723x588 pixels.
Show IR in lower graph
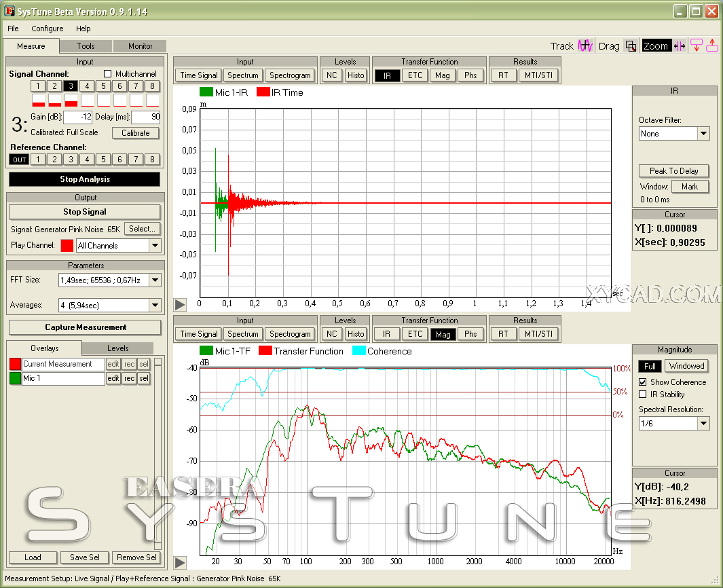[386, 334]
